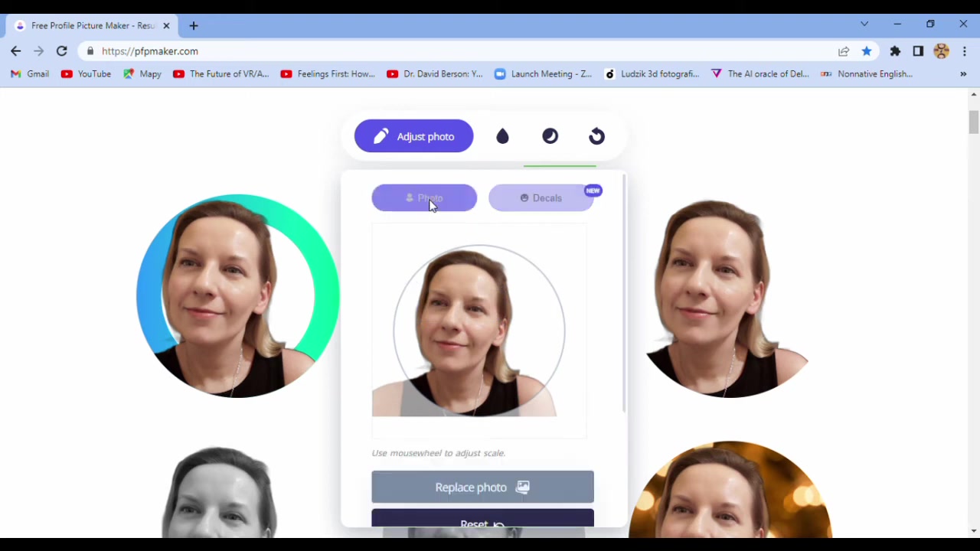980x551 pixels.
Task: Click the bookmark star icon
Action: (x=867, y=51)
